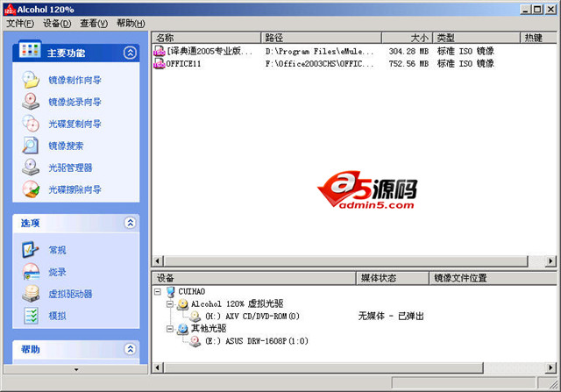Image resolution: width=561 pixels, height=392 pixels.
Task: Click the 模拟 checklist icon
Action: tap(31, 316)
